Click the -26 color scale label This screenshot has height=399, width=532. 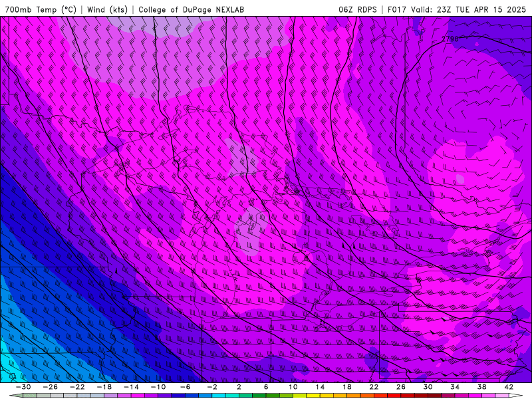coord(51,387)
